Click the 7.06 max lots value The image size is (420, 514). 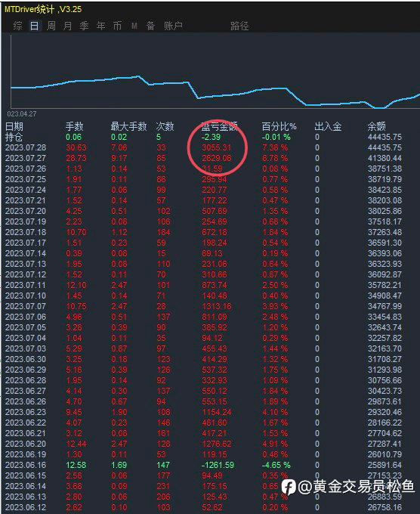119,147
